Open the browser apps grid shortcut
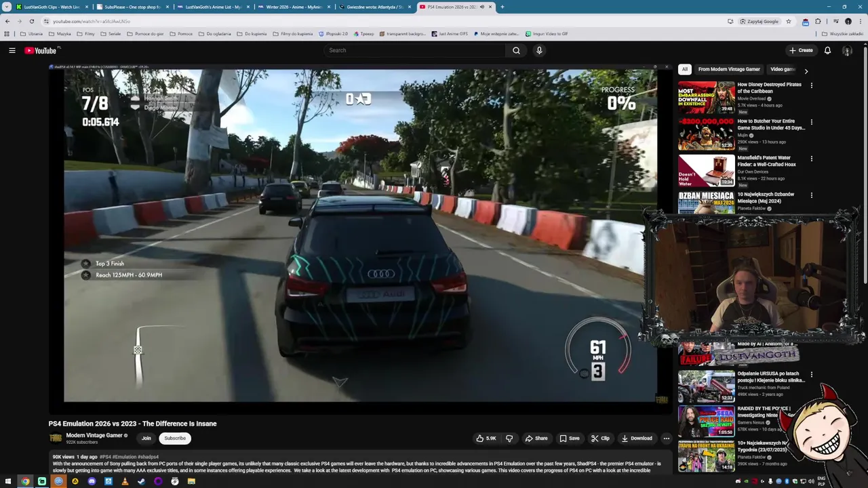The height and width of the screenshot is (488, 868). coord(7,33)
